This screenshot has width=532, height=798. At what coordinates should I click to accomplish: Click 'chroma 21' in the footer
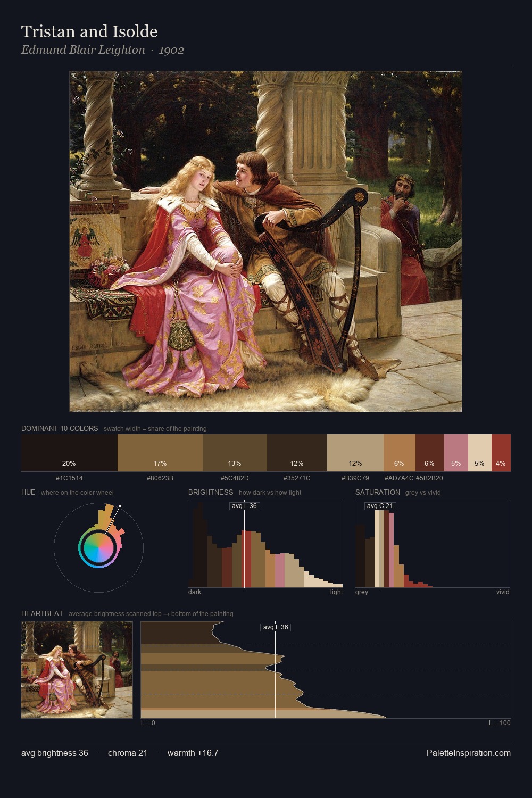tap(128, 753)
